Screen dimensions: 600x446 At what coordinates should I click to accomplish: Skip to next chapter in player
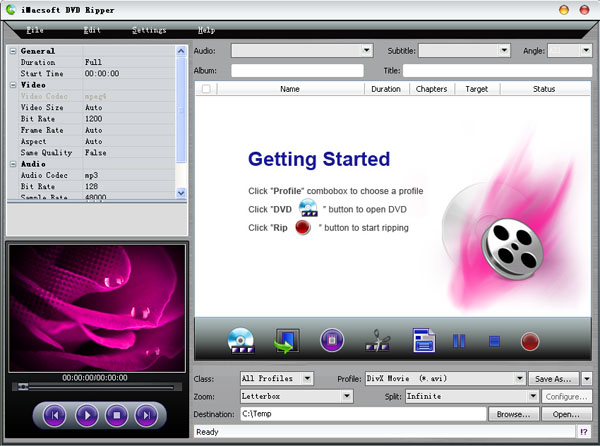(147, 415)
